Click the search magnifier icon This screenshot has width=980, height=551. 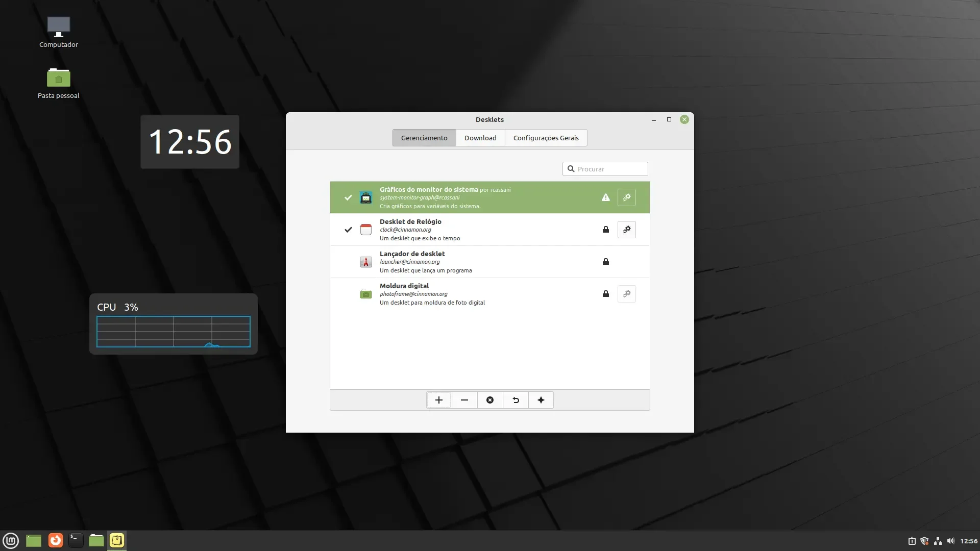pyautogui.click(x=571, y=169)
